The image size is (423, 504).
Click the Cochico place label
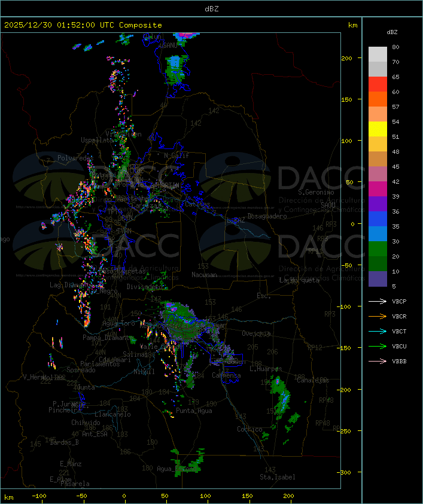click(x=249, y=429)
